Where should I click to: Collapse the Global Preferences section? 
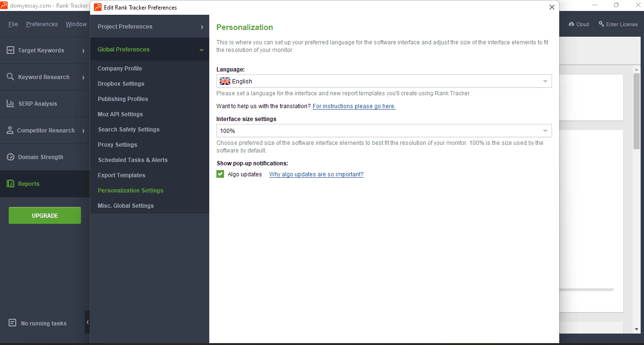[149, 49]
